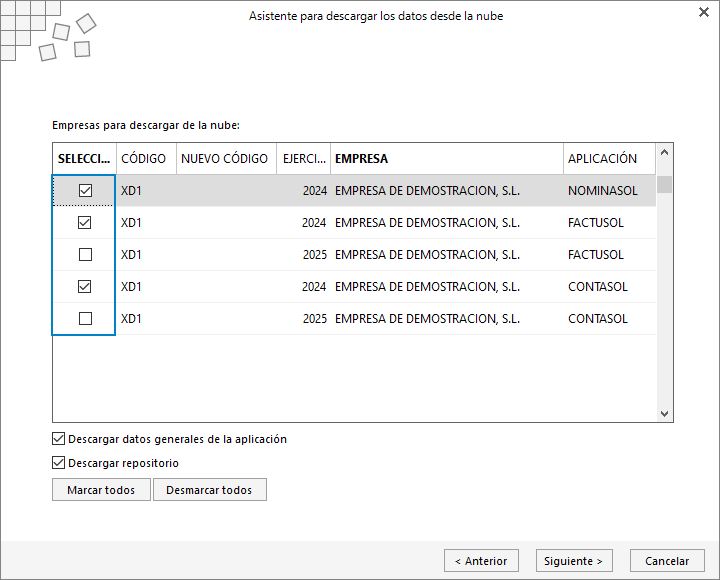Cancel the download wizard
This screenshot has width=720, height=580.
pyautogui.click(x=667, y=561)
